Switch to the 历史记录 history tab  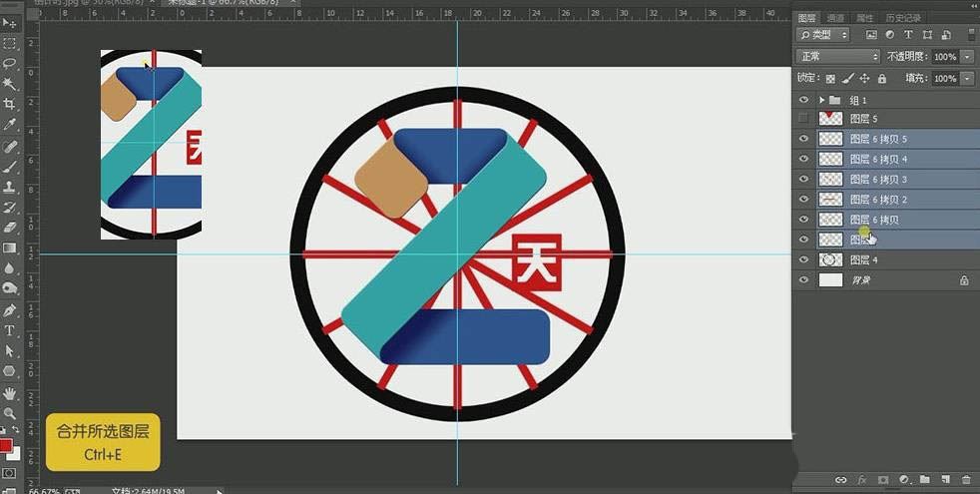click(905, 18)
